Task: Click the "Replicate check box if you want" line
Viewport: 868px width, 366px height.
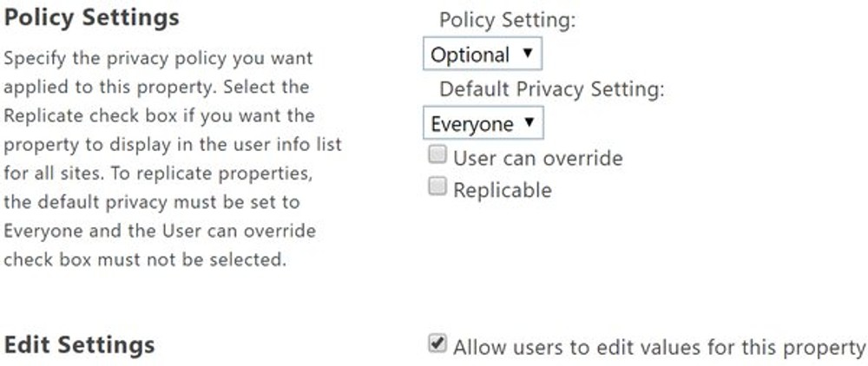Action: click(x=160, y=116)
